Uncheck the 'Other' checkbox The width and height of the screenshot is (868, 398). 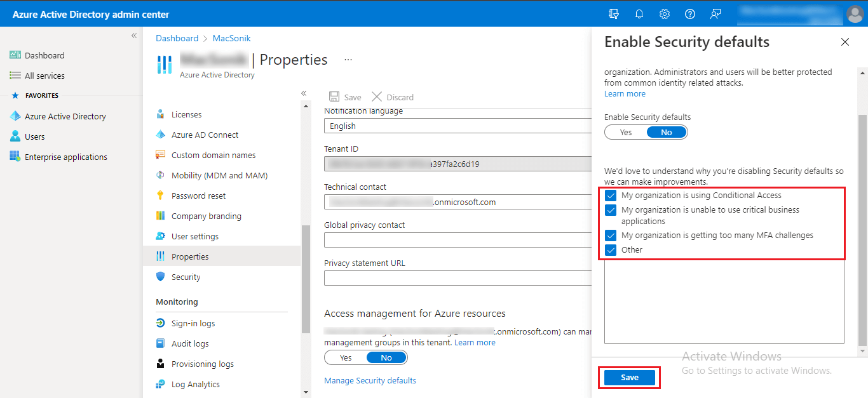[x=611, y=250]
